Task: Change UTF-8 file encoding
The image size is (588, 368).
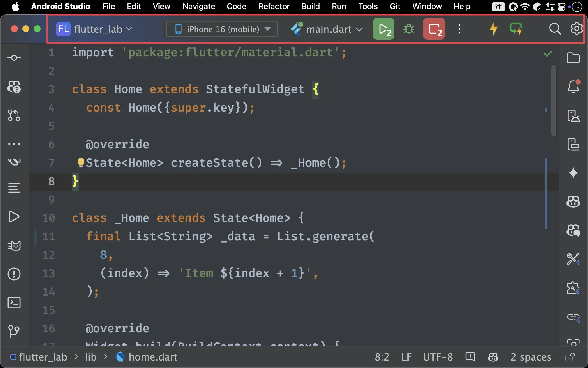Action: [438, 357]
